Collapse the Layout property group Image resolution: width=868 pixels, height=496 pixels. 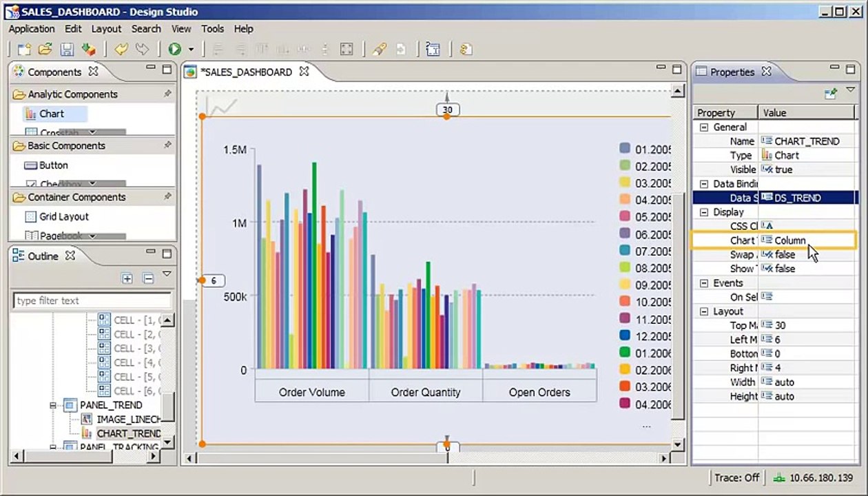[x=704, y=311]
